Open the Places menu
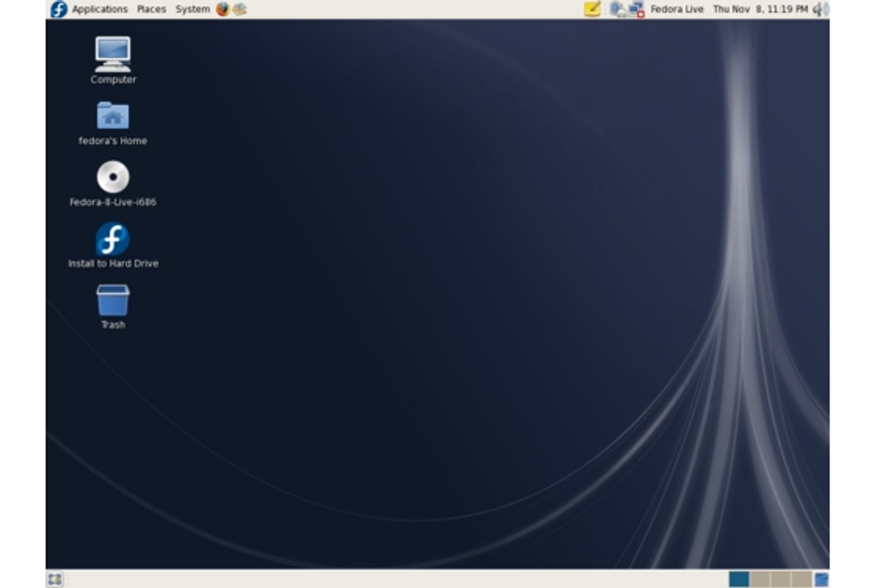The width and height of the screenshot is (878, 588). point(151,9)
